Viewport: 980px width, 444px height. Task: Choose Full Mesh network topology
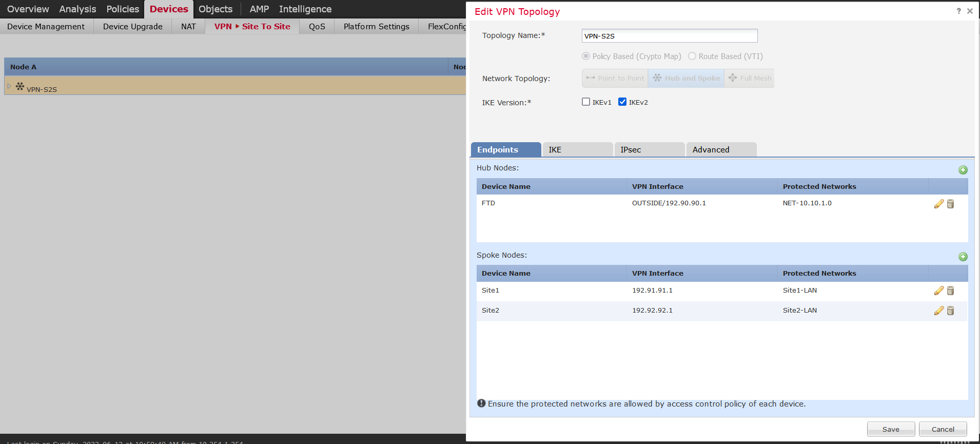pyautogui.click(x=750, y=78)
